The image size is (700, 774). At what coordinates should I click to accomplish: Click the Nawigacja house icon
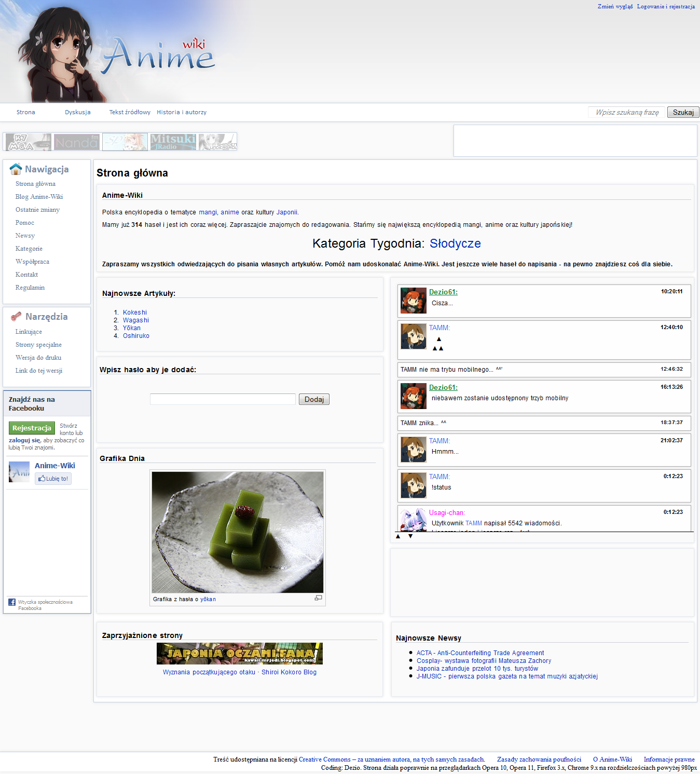(x=16, y=169)
